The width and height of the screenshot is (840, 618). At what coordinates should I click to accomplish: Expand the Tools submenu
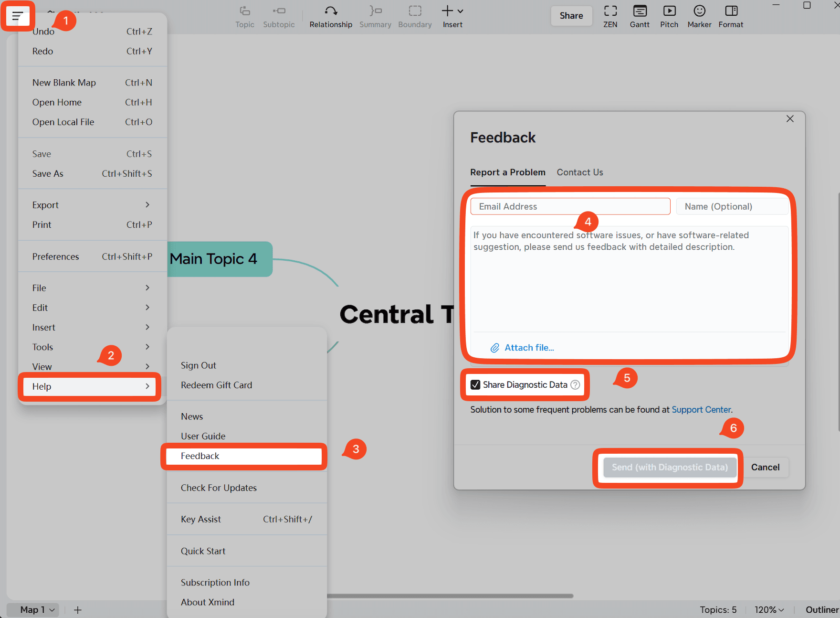[92, 347]
